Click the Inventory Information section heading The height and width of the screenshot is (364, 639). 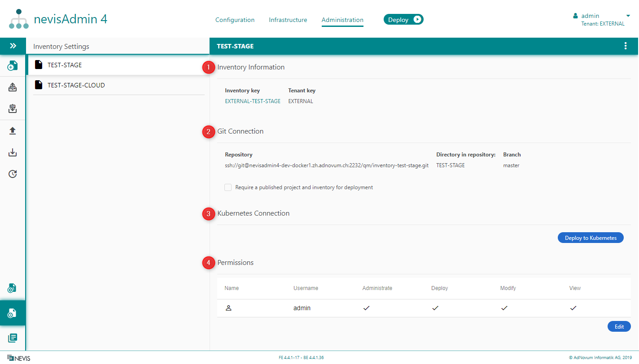(x=251, y=67)
